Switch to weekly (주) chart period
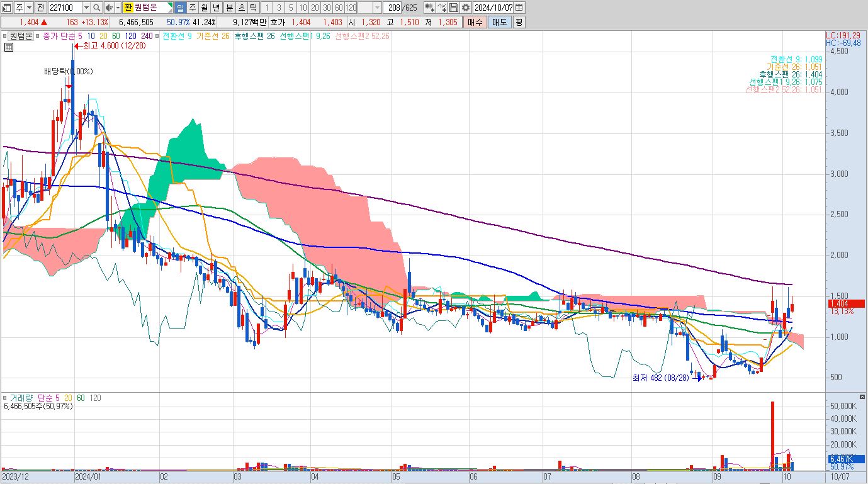The image size is (868, 484). click(x=193, y=8)
